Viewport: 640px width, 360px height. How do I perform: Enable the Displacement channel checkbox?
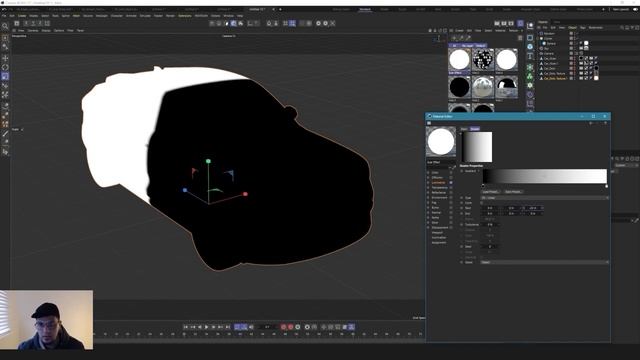coord(451,227)
